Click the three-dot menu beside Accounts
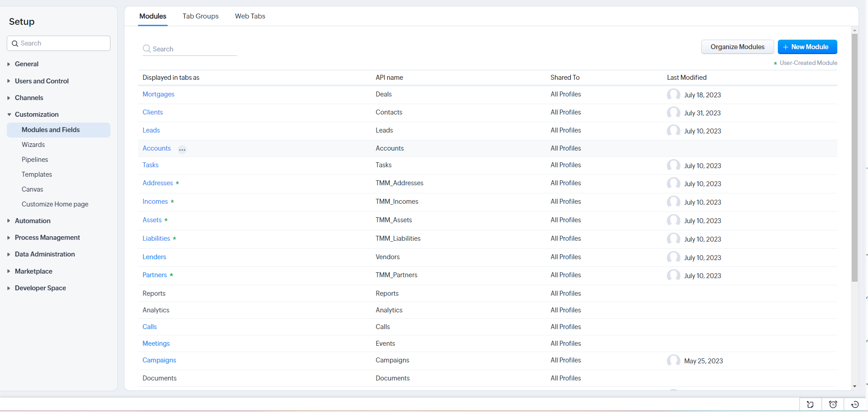Viewport: 868px width, 412px height. tap(182, 150)
